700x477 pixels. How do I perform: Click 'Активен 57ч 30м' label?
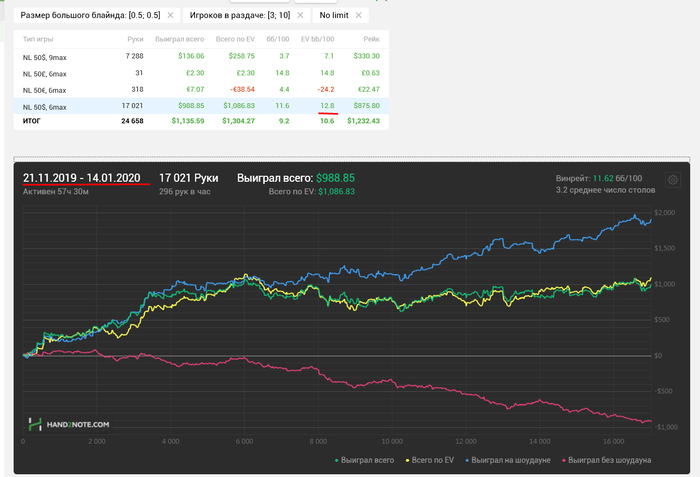click(x=56, y=192)
